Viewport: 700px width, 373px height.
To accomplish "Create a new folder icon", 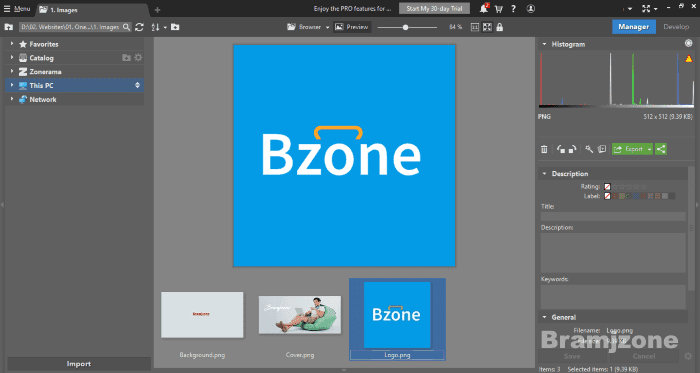I will pos(175,27).
